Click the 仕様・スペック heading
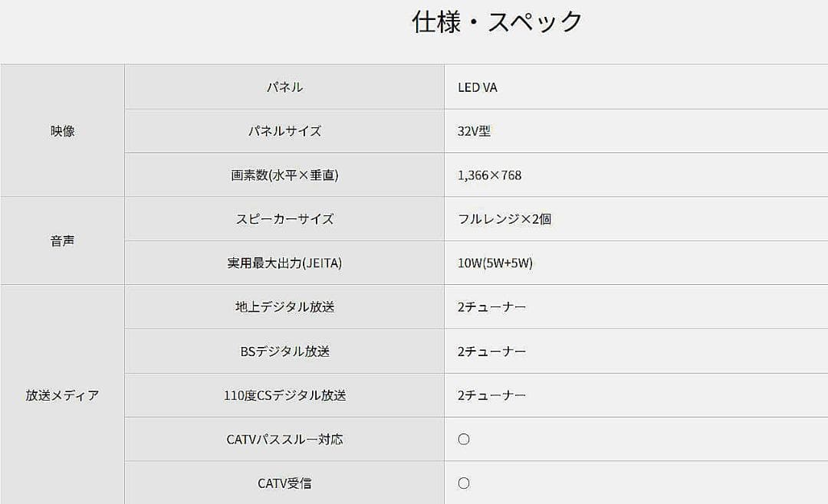The height and width of the screenshot is (504, 828). click(x=497, y=22)
